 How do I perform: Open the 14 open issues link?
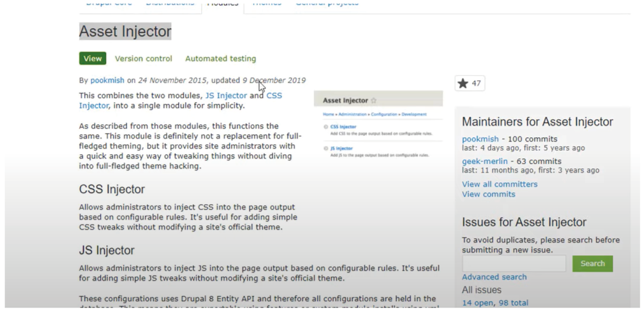(477, 303)
